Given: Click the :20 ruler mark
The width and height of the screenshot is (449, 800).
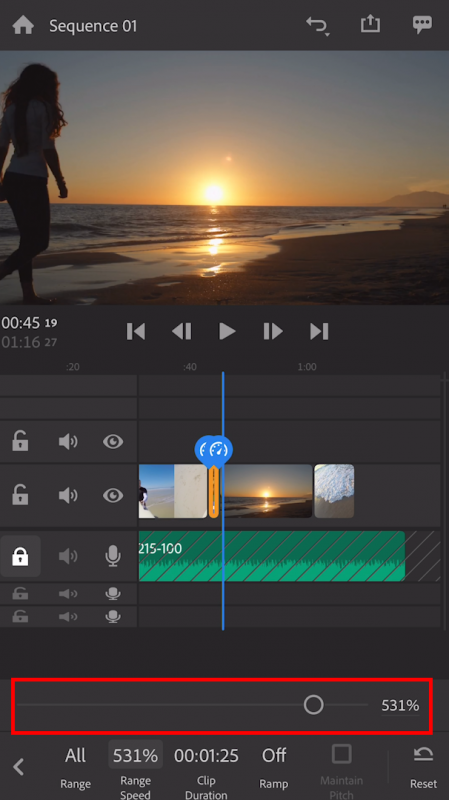Looking at the screenshot, I should point(72,367).
